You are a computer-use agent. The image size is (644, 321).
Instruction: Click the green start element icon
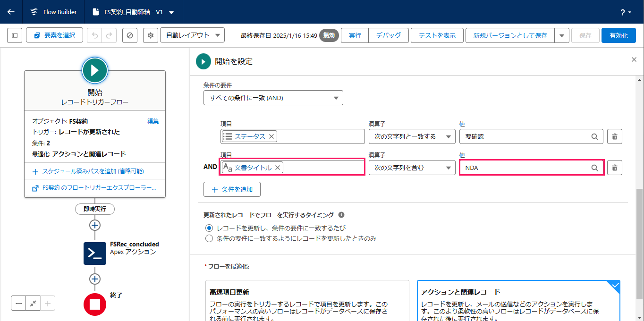[x=95, y=70]
